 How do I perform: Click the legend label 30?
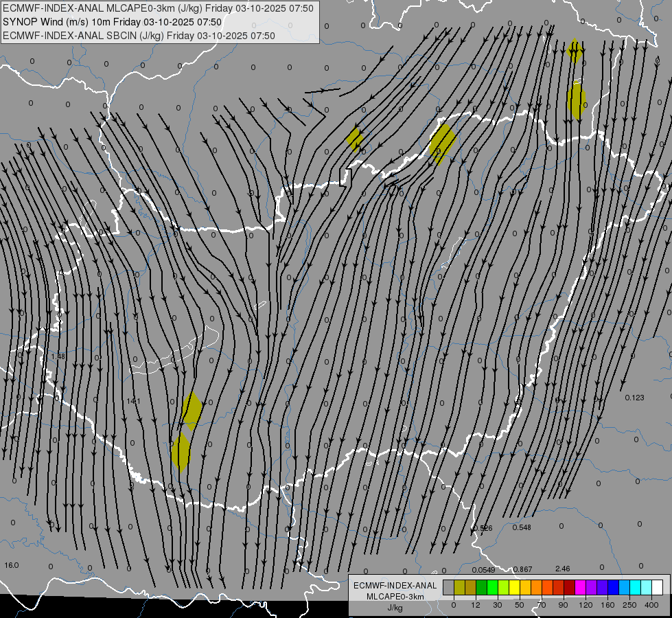click(497, 605)
